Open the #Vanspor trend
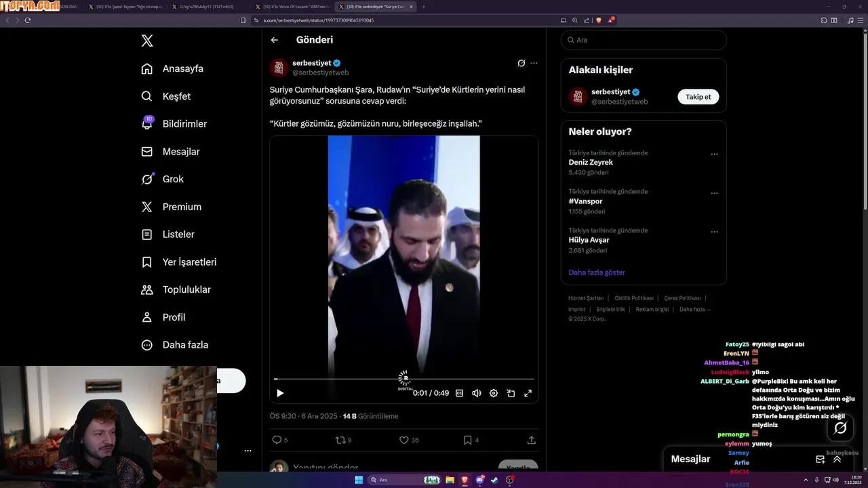Image resolution: width=868 pixels, height=488 pixels. (x=585, y=201)
